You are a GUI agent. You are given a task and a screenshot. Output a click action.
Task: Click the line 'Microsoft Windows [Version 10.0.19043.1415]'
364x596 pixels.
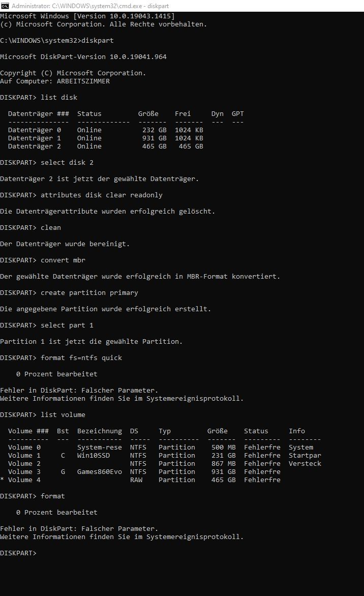tap(87, 16)
